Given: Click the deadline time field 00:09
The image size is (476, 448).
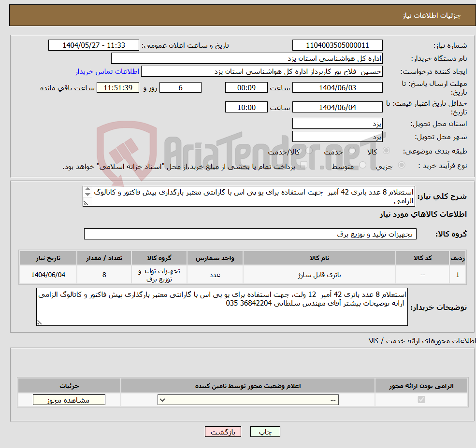Looking at the screenshot, I should [246, 88].
